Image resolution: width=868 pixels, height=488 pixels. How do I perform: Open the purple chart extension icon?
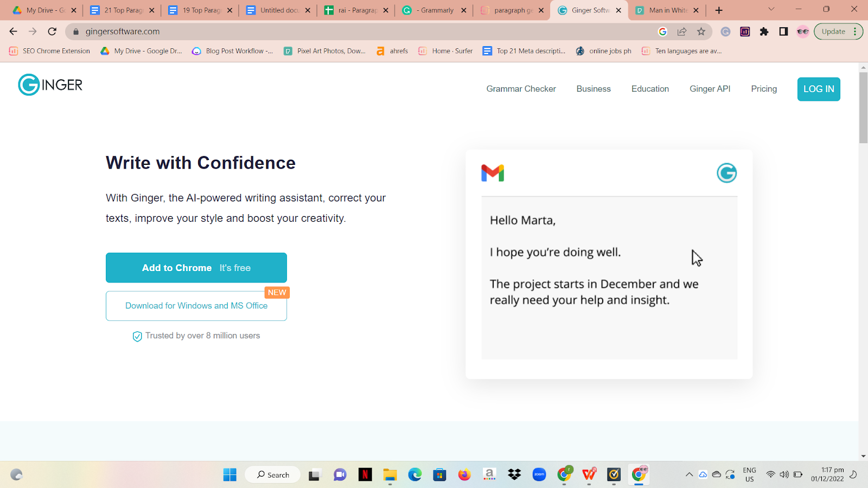(745, 31)
